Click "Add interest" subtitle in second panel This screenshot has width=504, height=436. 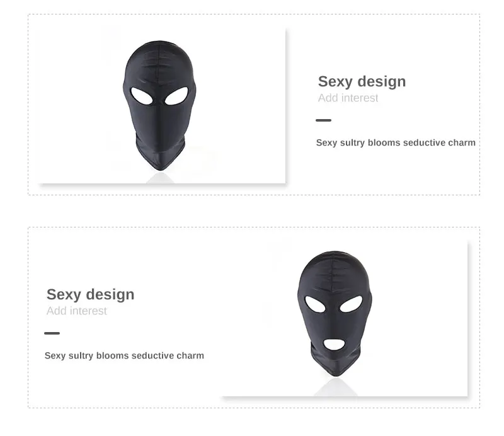[x=76, y=311]
